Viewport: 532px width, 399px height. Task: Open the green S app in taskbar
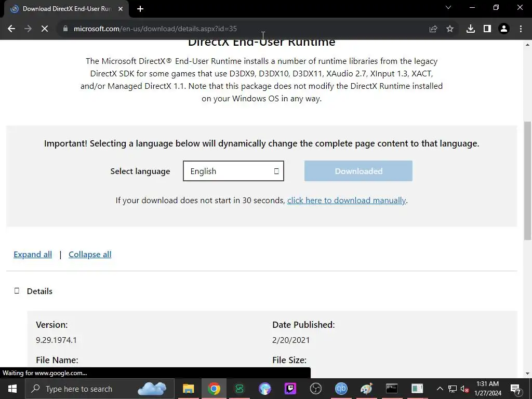[239, 389]
